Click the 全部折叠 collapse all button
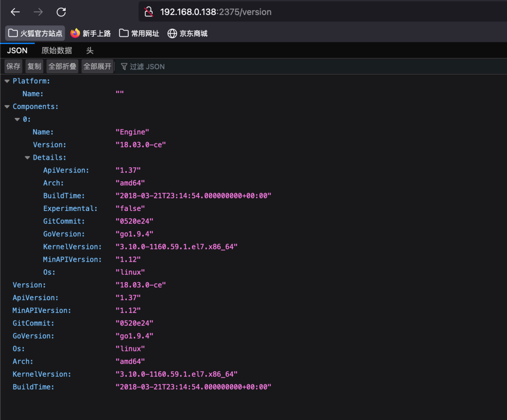507x420 pixels. tap(62, 66)
